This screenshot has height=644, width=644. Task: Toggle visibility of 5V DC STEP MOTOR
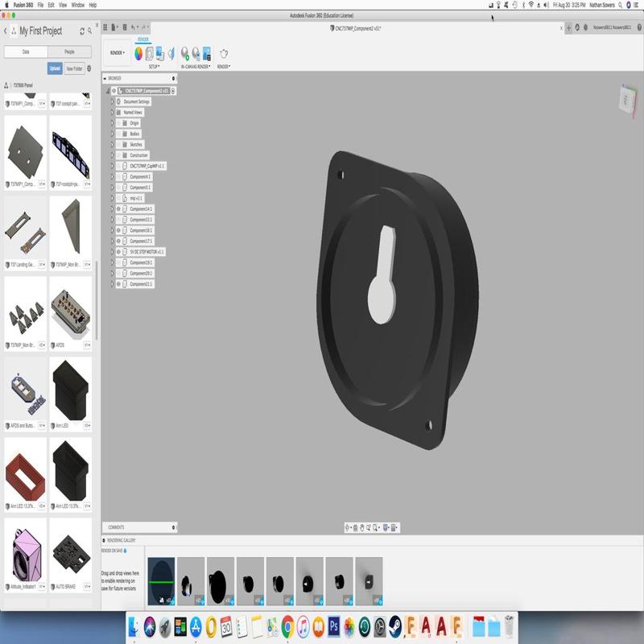(x=118, y=252)
